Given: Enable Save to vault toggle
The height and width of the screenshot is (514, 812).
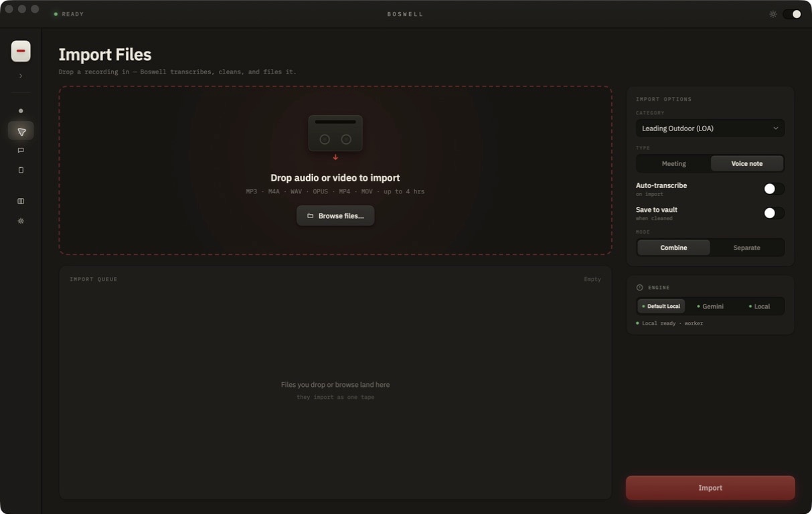Looking at the screenshot, I should coord(774,213).
